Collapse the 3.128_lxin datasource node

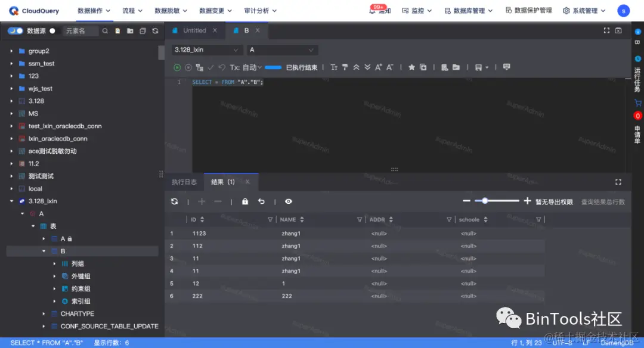(11, 201)
